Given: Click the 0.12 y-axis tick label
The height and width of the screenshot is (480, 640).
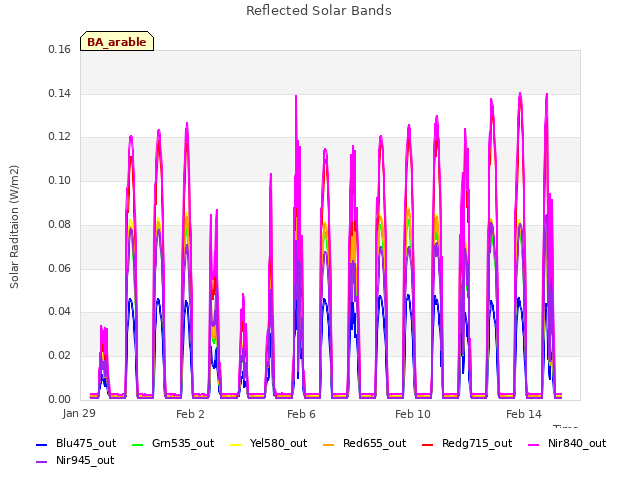Looking at the screenshot, I should tap(59, 136).
